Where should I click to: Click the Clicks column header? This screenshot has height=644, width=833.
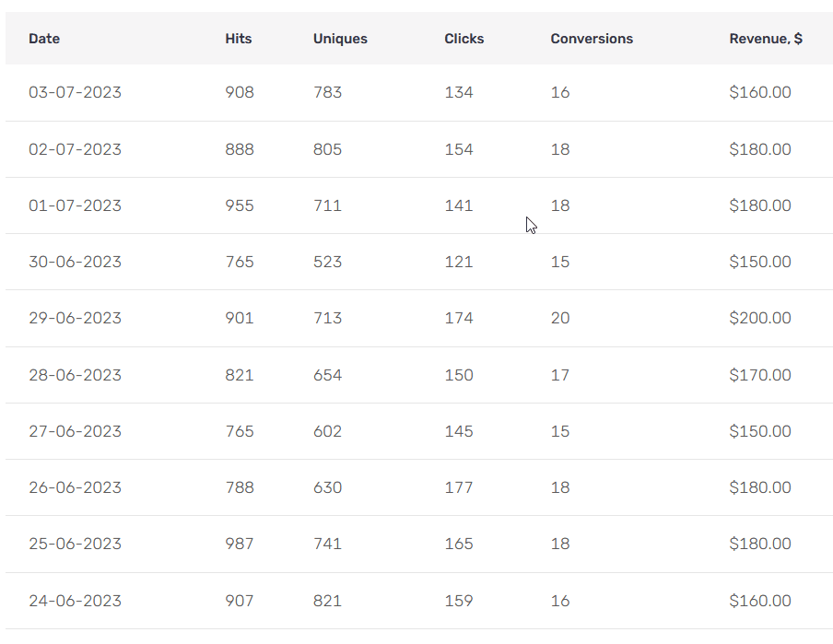coord(463,39)
